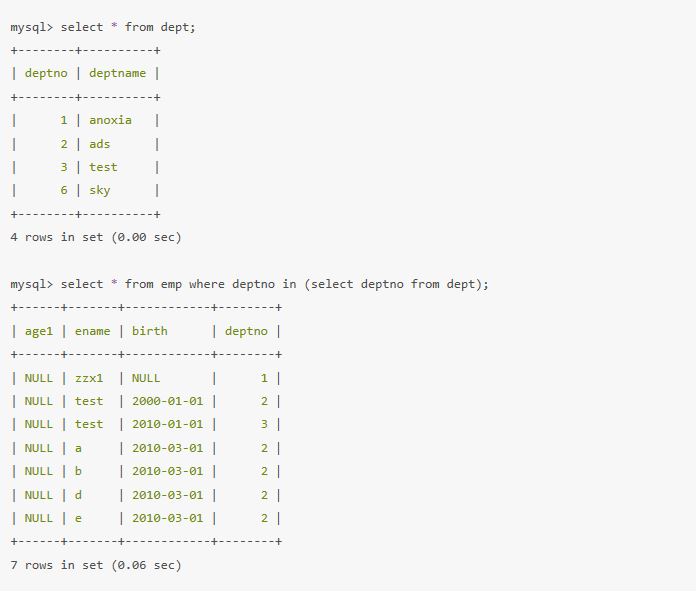Select the employee named b
The height and width of the screenshot is (598, 697).
pyautogui.click(x=78, y=471)
